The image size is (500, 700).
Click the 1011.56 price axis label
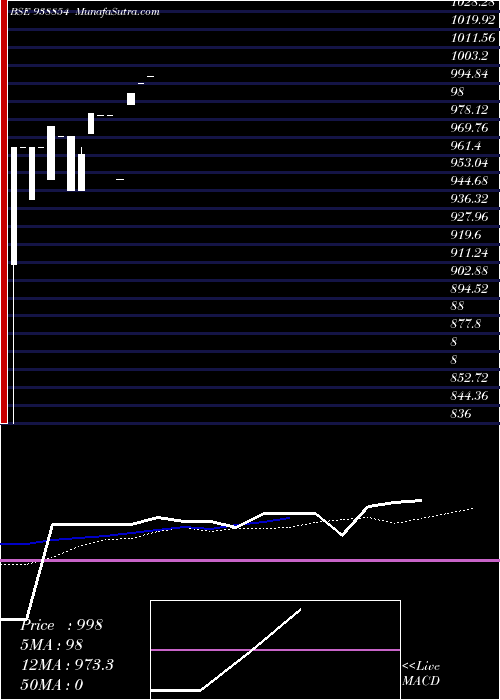coord(473,38)
